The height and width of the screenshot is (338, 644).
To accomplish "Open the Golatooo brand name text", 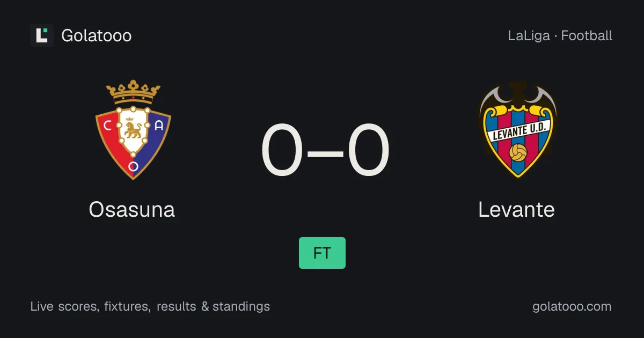I will point(97,36).
